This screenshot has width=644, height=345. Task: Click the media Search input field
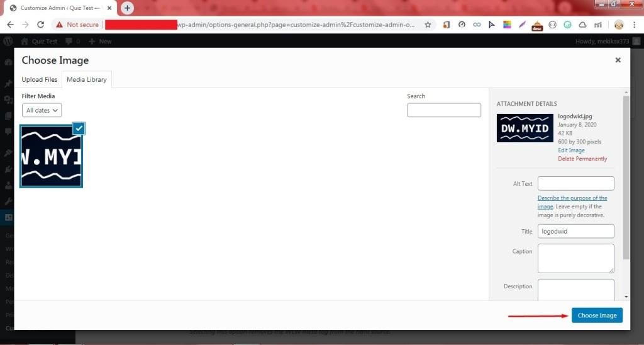444,110
